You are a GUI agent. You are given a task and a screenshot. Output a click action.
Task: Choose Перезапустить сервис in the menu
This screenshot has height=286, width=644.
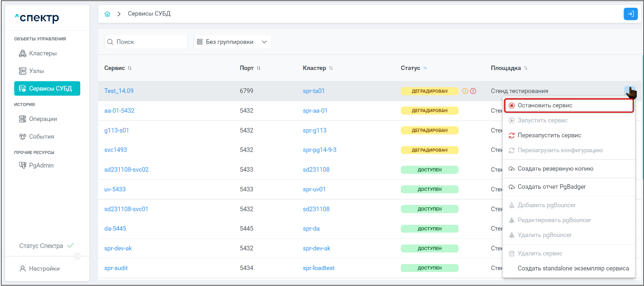coord(549,135)
